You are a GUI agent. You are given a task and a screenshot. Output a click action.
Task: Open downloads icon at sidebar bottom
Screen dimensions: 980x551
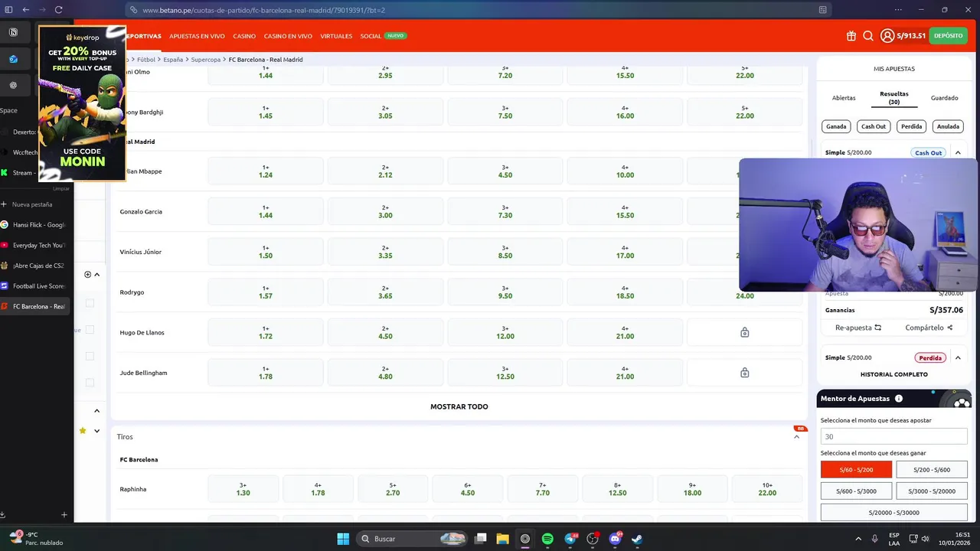tap(3, 515)
